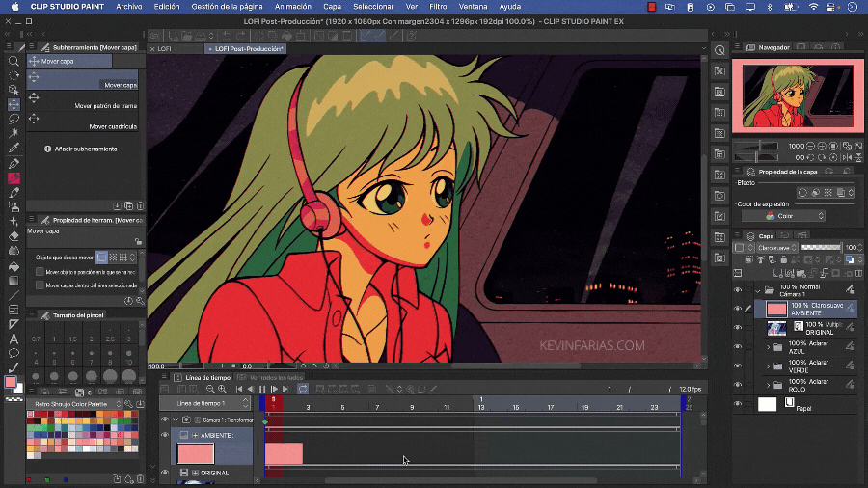Toggle loop playback in timeline
This screenshot has height=488, width=868.
pyautogui.click(x=302, y=389)
